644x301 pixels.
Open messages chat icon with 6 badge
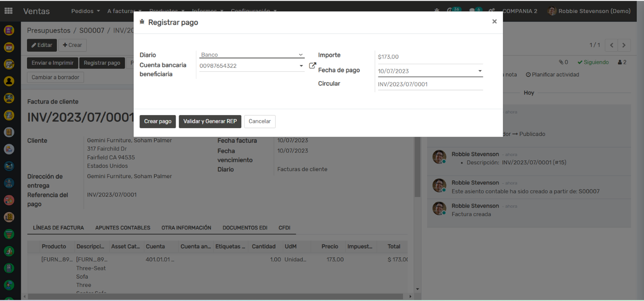click(x=472, y=11)
